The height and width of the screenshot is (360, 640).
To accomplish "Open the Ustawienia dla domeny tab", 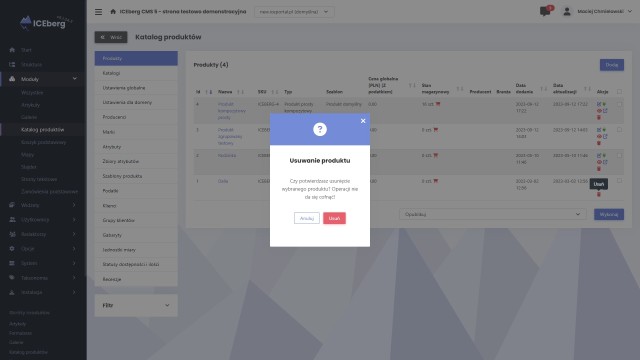I will pos(136,102).
